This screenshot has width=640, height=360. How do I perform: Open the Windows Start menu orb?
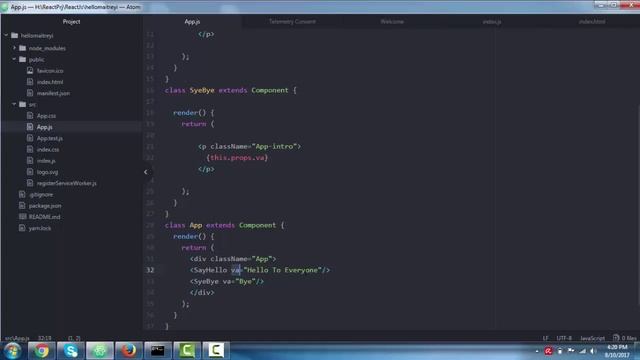click(12, 351)
